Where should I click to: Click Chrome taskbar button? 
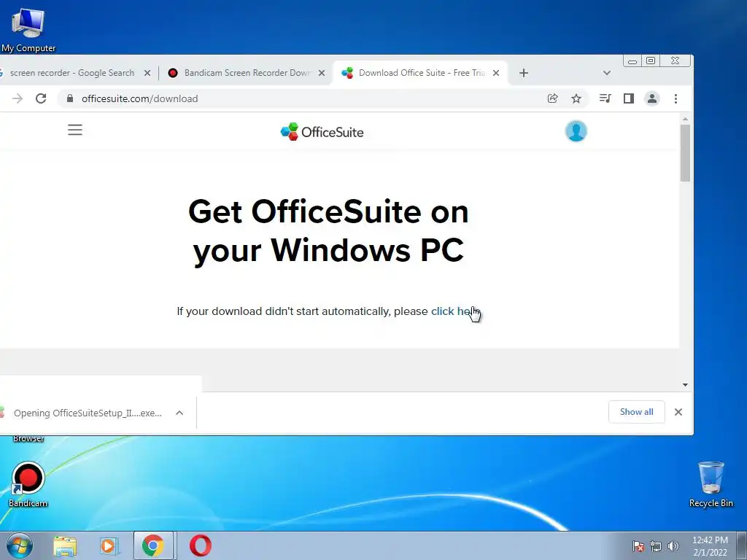153,545
